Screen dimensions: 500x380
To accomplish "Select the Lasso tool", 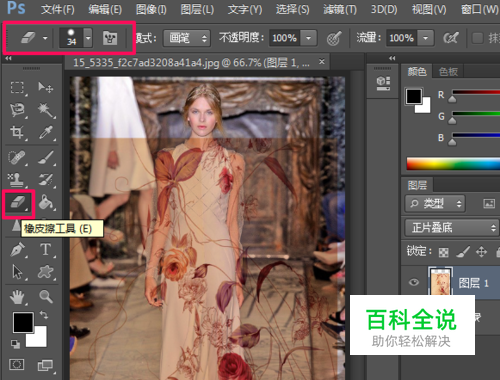I will [17, 110].
